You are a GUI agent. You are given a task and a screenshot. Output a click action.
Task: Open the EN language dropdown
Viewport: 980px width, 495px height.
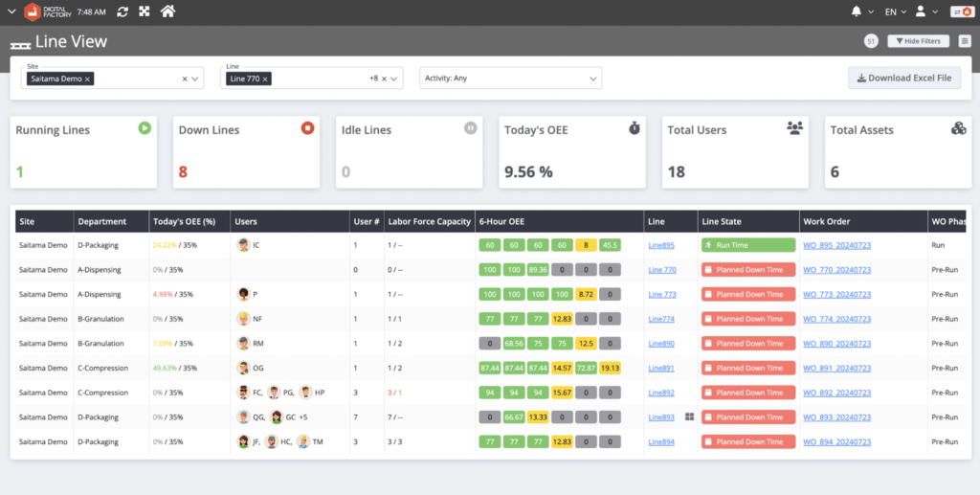(x=895, y=11)
